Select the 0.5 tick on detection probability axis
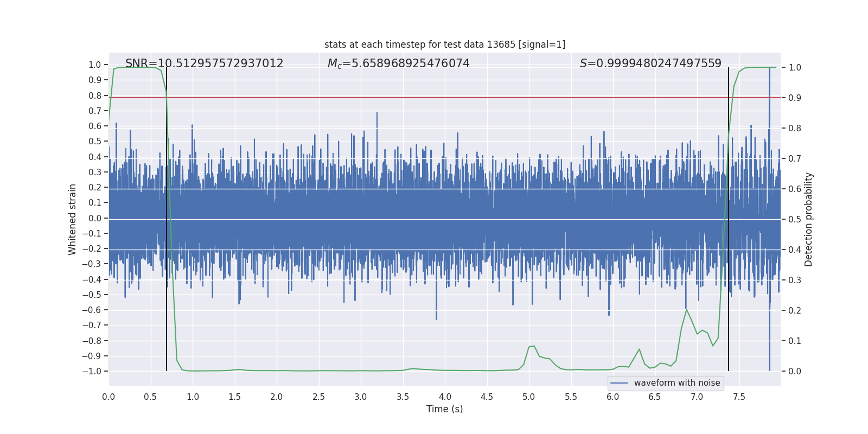The image size is (868, 434). click(x=795, y=219)
